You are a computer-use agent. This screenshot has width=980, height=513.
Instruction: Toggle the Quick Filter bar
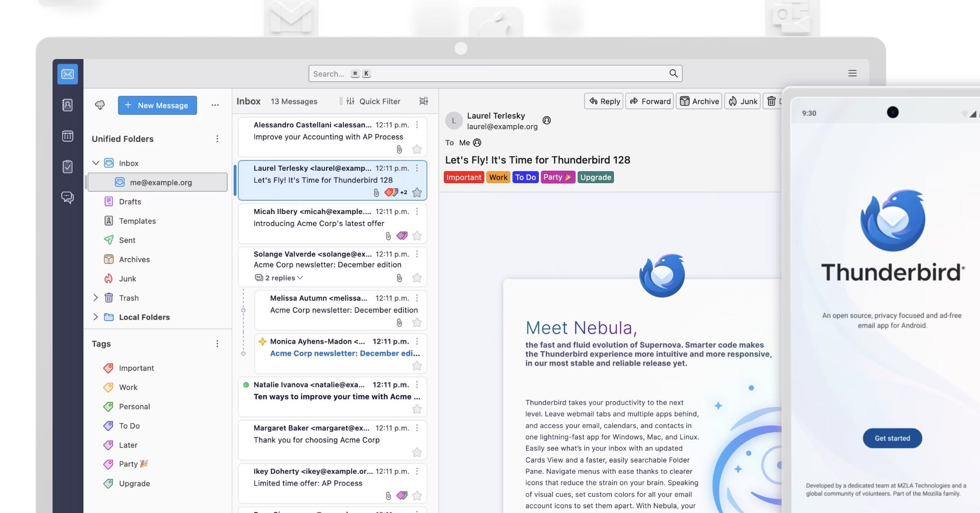click(x=374, y=101)
